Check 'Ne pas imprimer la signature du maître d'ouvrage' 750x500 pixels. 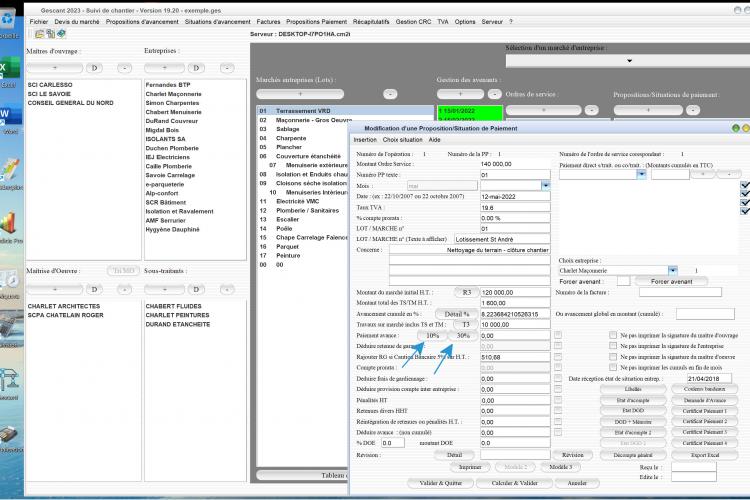613,335
